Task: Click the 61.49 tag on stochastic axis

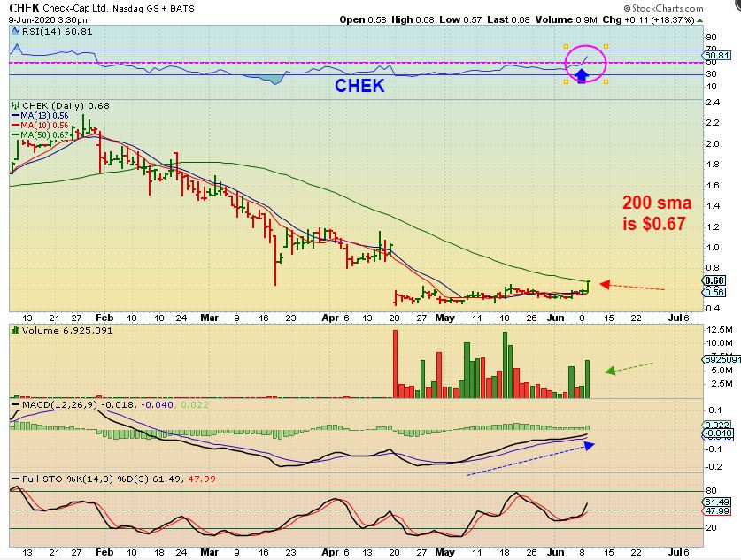Action: coord(717,502)
